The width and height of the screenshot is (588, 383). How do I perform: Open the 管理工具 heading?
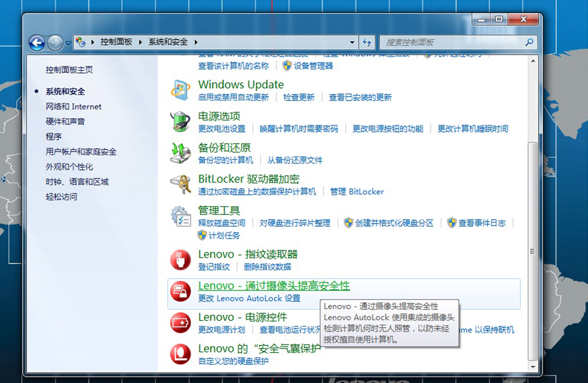pyautogui.click(x=219, y=210)
